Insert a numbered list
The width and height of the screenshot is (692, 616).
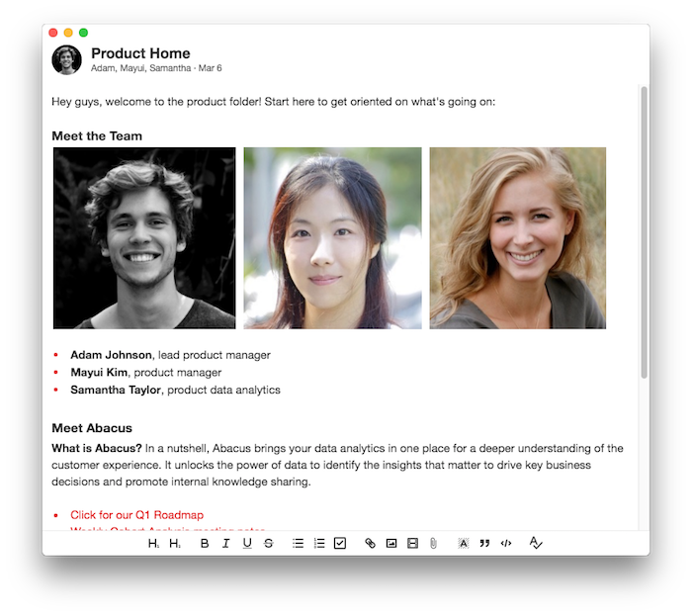pyautogui.click(x=319, y=543)
